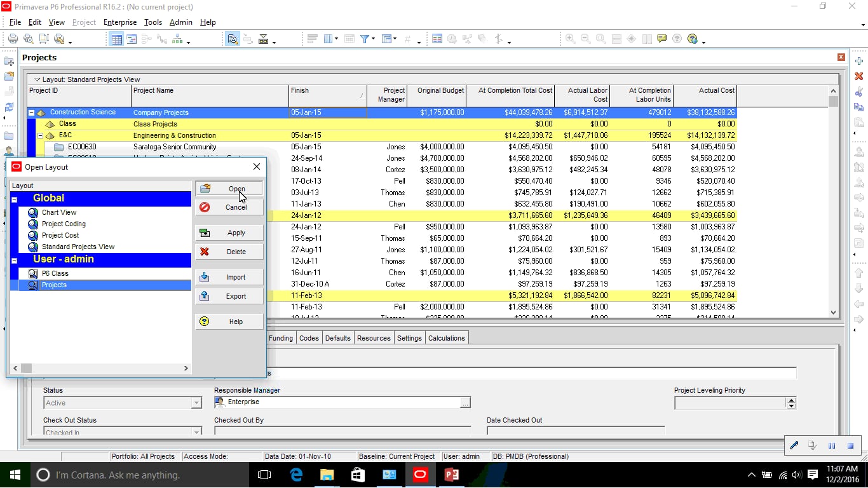This screenshot has width=868, height=488.
Task: Click the Zoom In magnifier icon
Action: (x=570, y=39)
